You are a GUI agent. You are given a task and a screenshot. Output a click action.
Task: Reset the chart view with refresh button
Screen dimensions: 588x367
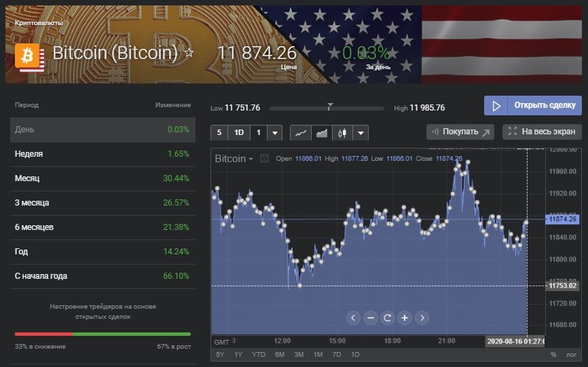point(387,317)
